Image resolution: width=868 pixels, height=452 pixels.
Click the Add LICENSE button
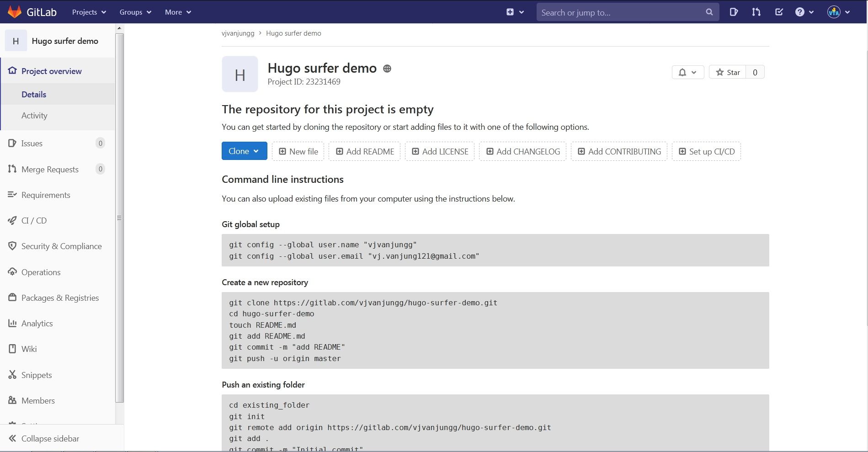[x=440, y=151]
